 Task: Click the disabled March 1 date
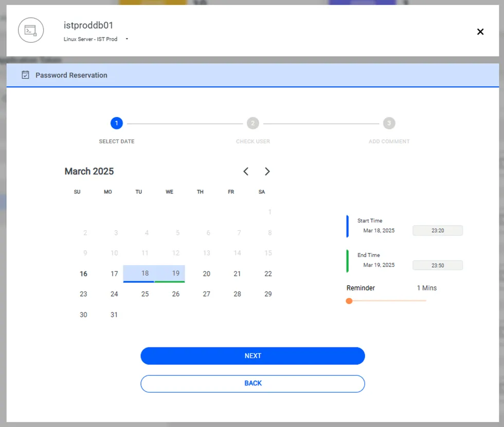269,212
